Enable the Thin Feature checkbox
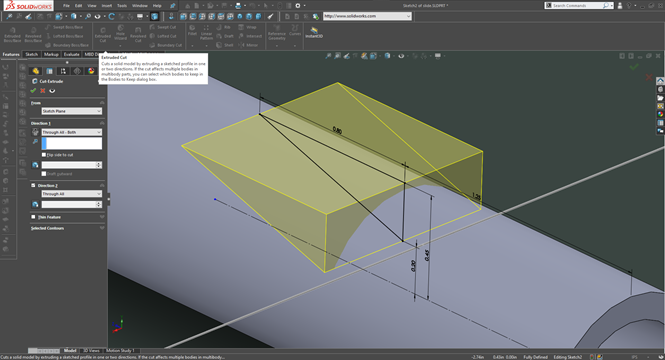Screen dimensions: 665x360 [x=33, y=217]
